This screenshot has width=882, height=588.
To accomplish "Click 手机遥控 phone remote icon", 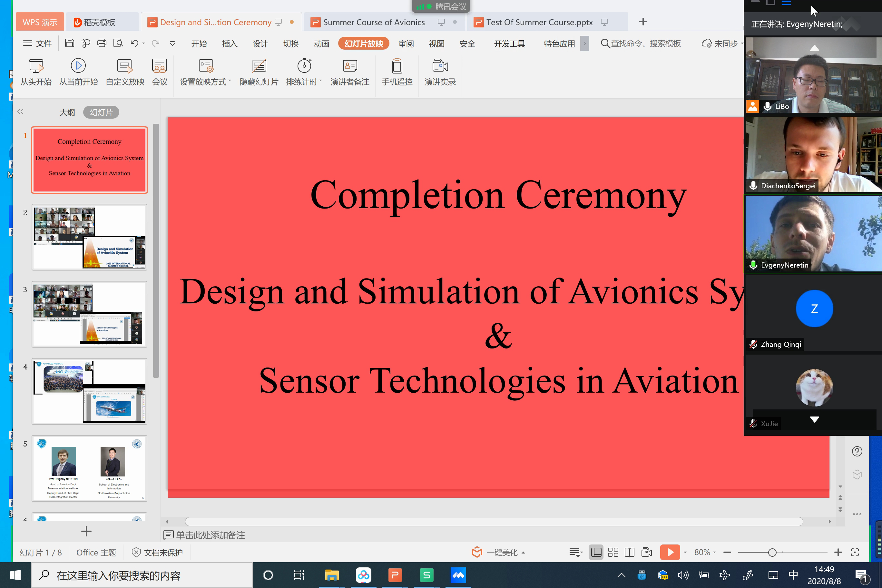I will tap(397, 66).
